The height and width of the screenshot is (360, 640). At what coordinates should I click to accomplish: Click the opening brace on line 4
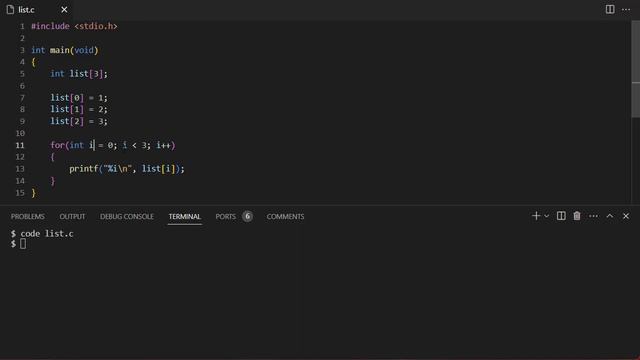click(x=33, y=62)
